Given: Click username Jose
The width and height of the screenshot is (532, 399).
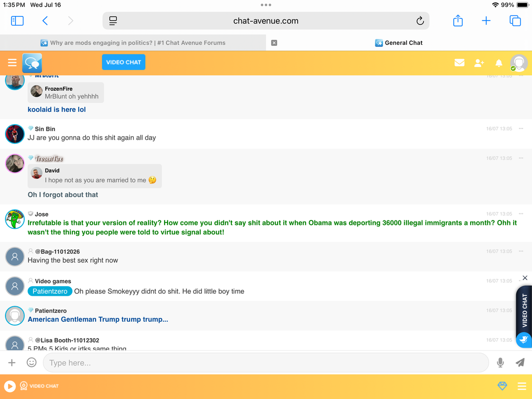Looking at the screenshot, I should coord(41,214).
